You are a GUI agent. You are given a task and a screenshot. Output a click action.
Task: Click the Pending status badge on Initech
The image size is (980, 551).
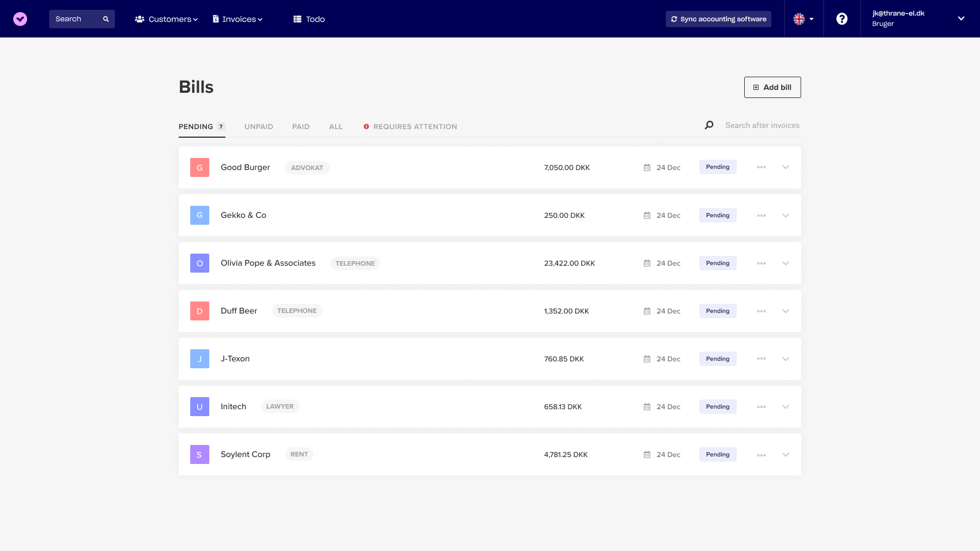pyautogui.click(x=717, y=406)
